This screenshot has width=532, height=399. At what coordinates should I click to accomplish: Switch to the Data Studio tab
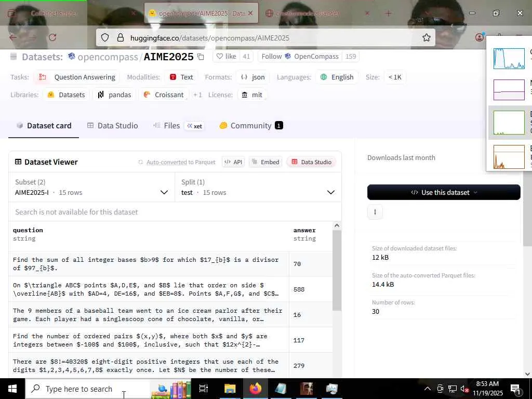(x=113, y=126)
